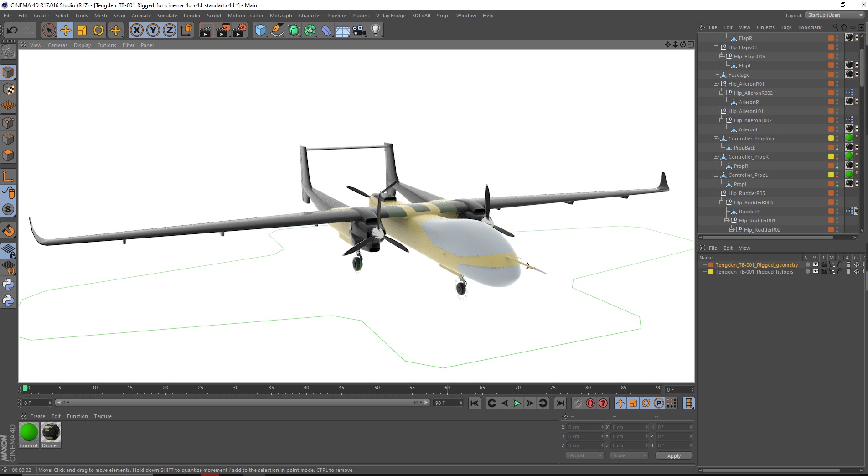Toggle Autokeying button

coord(590,403)
